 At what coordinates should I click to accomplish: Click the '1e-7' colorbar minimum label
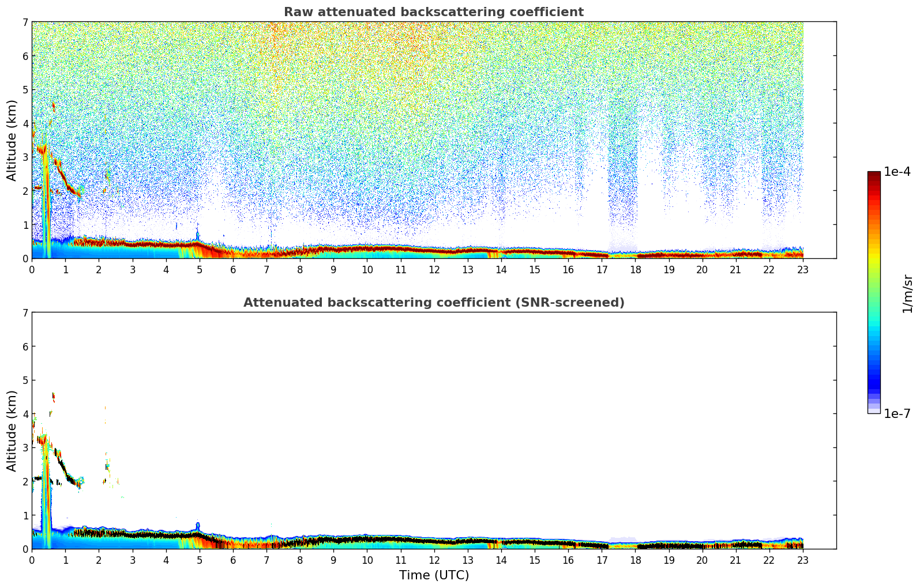tap(897, 414)
